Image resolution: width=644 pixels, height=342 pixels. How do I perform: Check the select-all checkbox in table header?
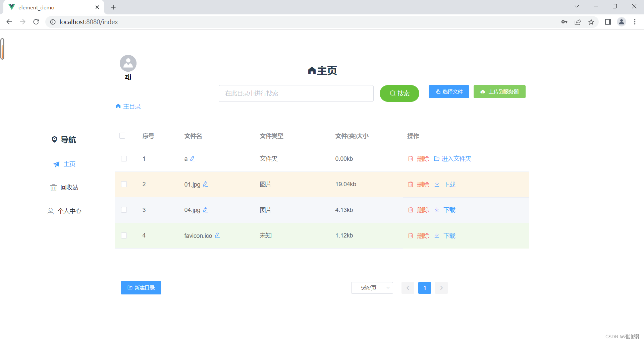122,136
